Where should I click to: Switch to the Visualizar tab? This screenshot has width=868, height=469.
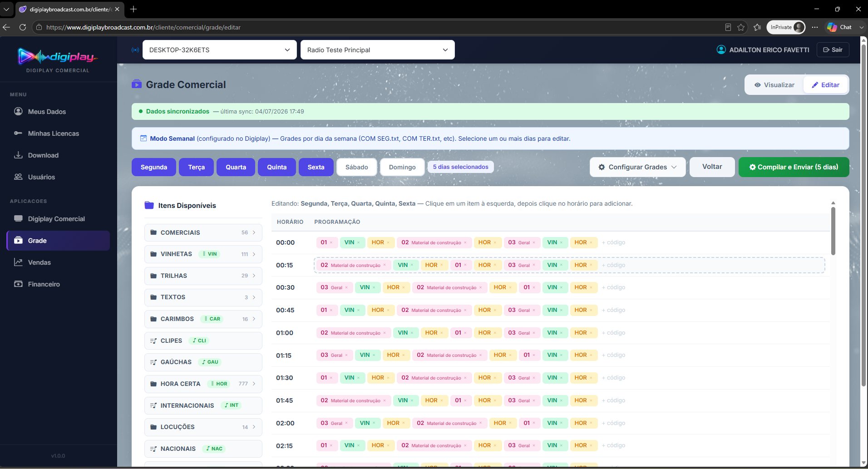774,85
